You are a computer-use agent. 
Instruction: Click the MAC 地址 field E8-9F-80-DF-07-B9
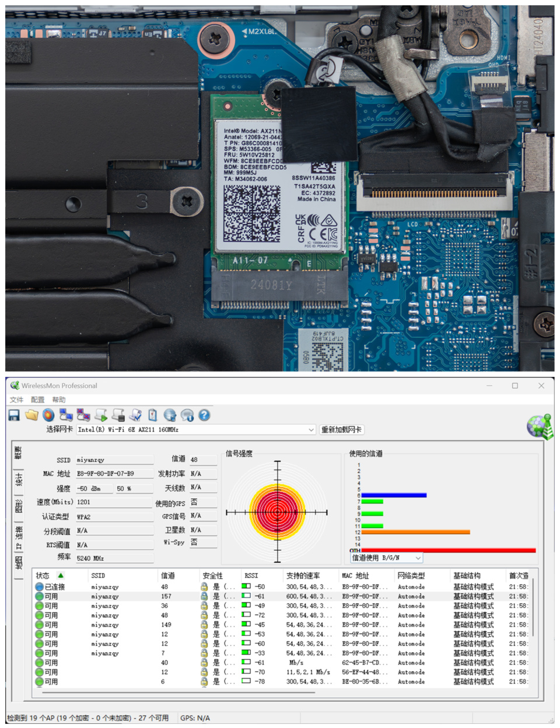[x=114, y=474]
